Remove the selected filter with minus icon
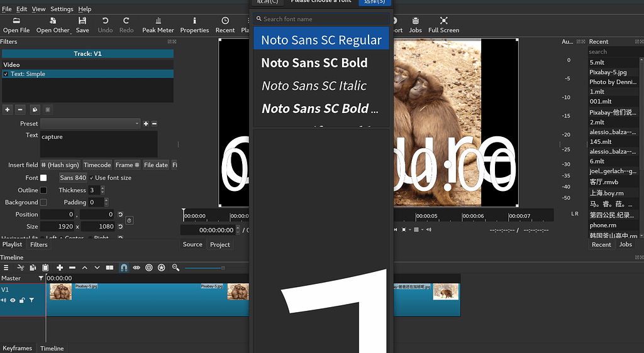644x353 pixels. coord(20,109)
